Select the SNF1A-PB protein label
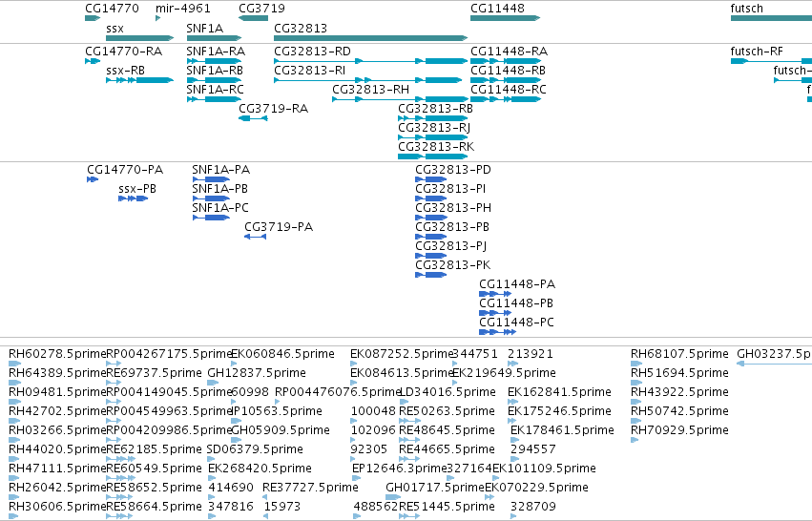Screen dimensions: 812x521 coord(220,189)
